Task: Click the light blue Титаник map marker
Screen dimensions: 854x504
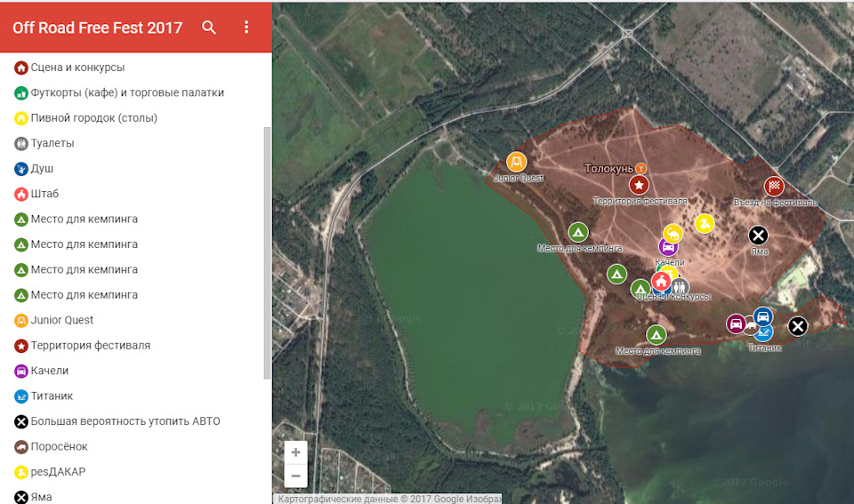Action: pyautogui.click(x=765, y=333)
